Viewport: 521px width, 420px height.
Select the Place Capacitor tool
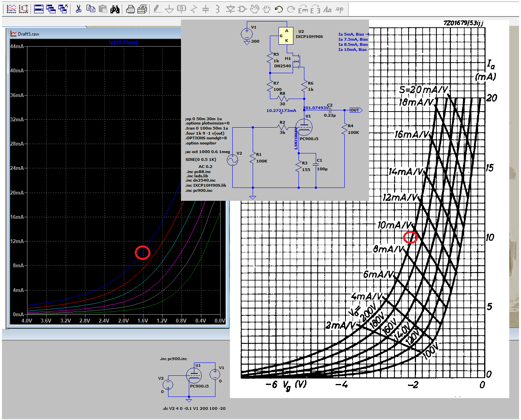click(206, 9)
